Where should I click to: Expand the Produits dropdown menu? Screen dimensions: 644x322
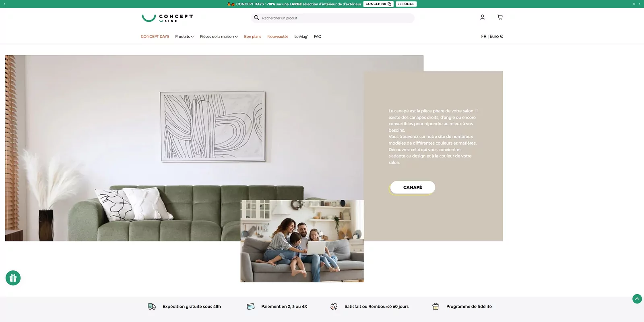tap(184, 37)
